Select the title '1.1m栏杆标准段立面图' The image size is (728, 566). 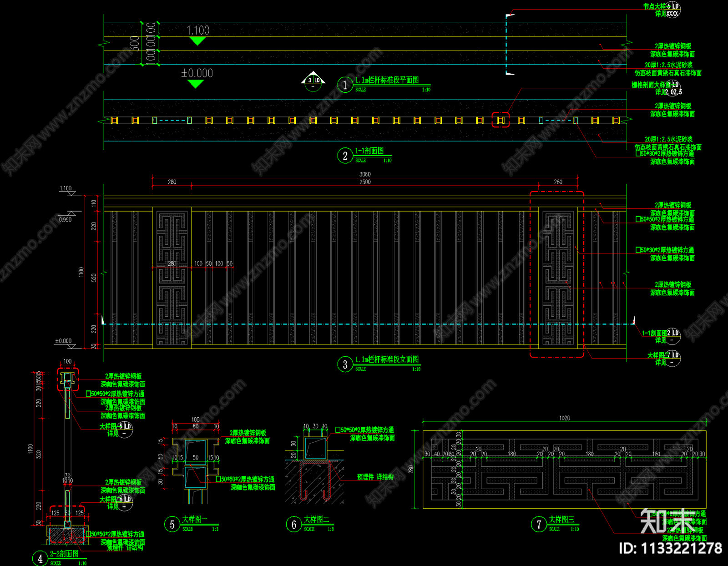(x=387, y=359)
